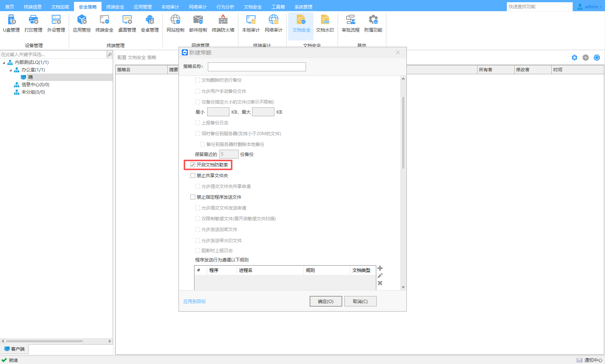Check 禁止指定程序发送文件 option
Screen dimensions: 605x364
193,197
